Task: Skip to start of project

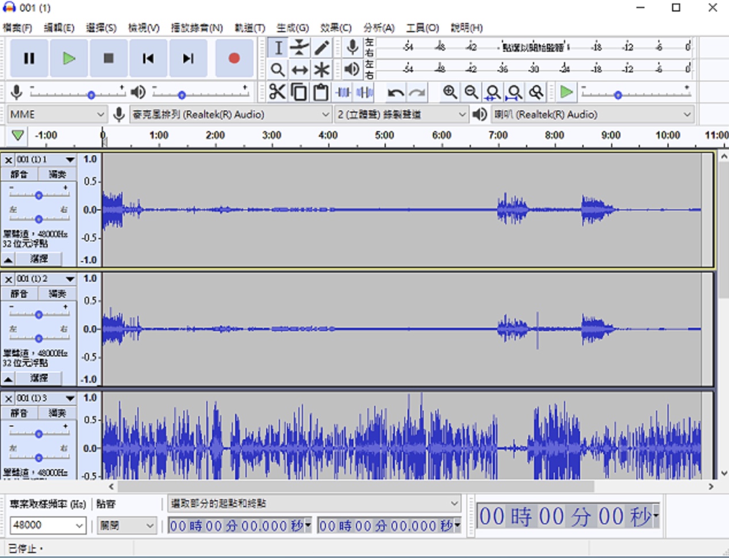Action: [148, 58]
